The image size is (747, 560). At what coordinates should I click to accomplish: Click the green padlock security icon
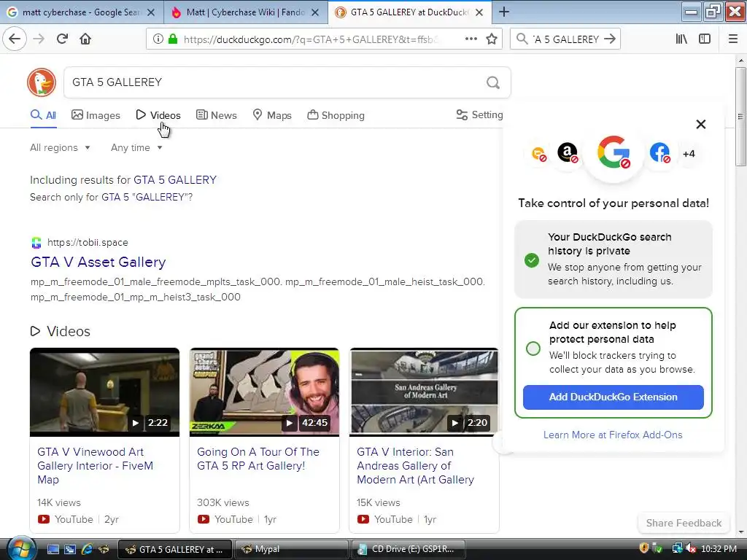[x=173, y=39]
